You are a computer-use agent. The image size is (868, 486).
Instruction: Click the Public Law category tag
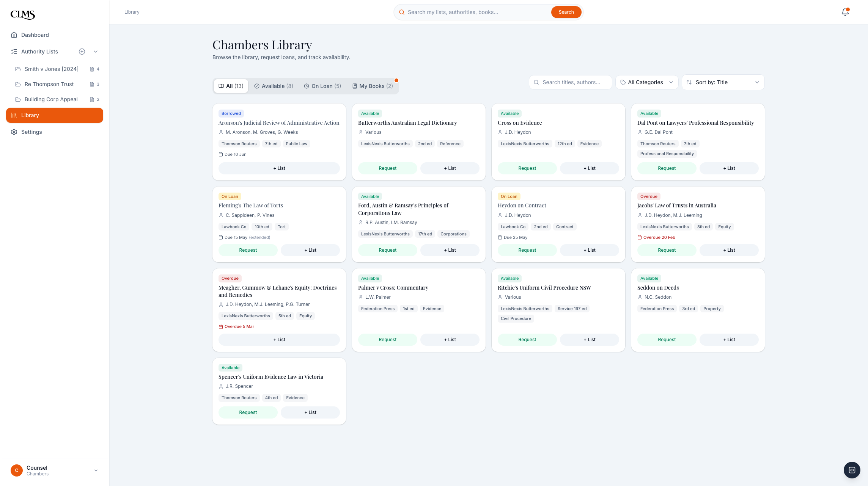(296, 144)
